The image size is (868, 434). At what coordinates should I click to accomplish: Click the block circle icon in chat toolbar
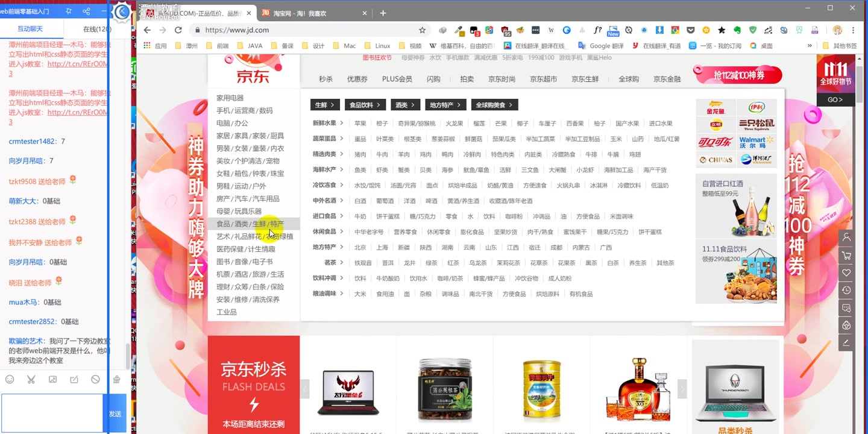[x=95, y=379]
